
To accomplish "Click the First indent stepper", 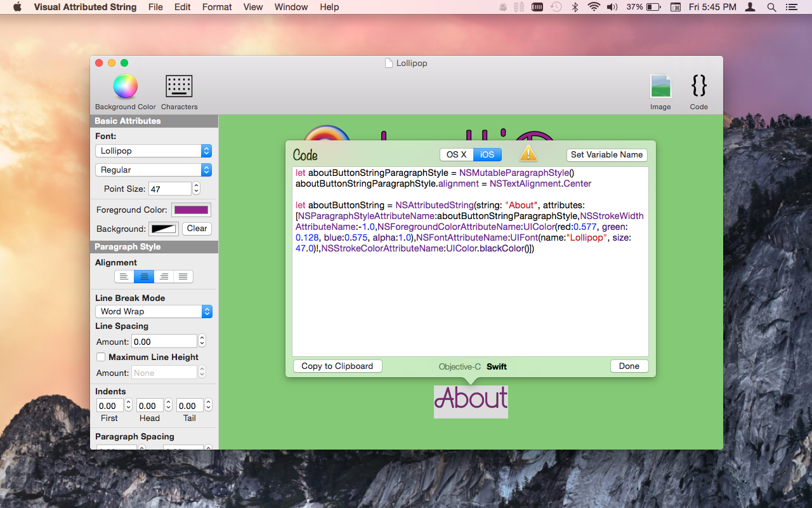I will click(x=128, y=405).
